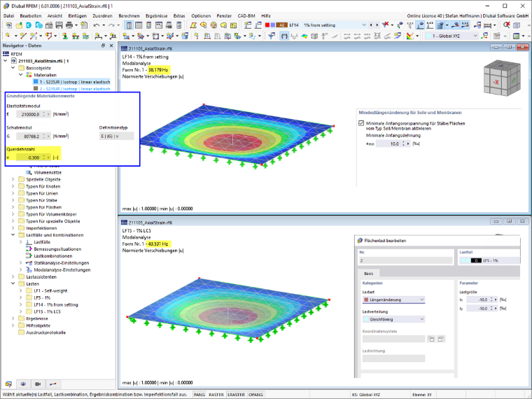Image resolution: width=532 pixels, height=399 pixels.
Task: Click the colored isosurface results icon
Action: coord(304,36)
